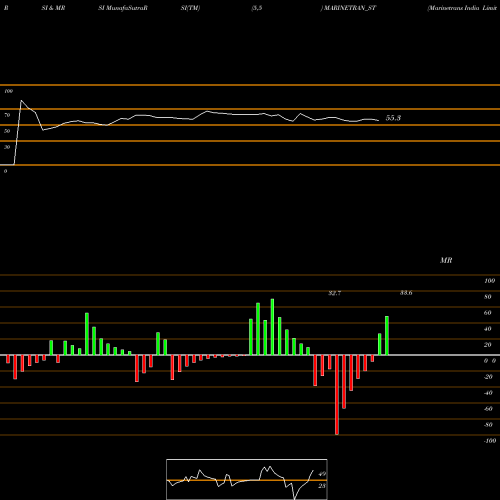
Task: Click the last green histogram bar
Action: pyautogui.click(x=387, y=336)
